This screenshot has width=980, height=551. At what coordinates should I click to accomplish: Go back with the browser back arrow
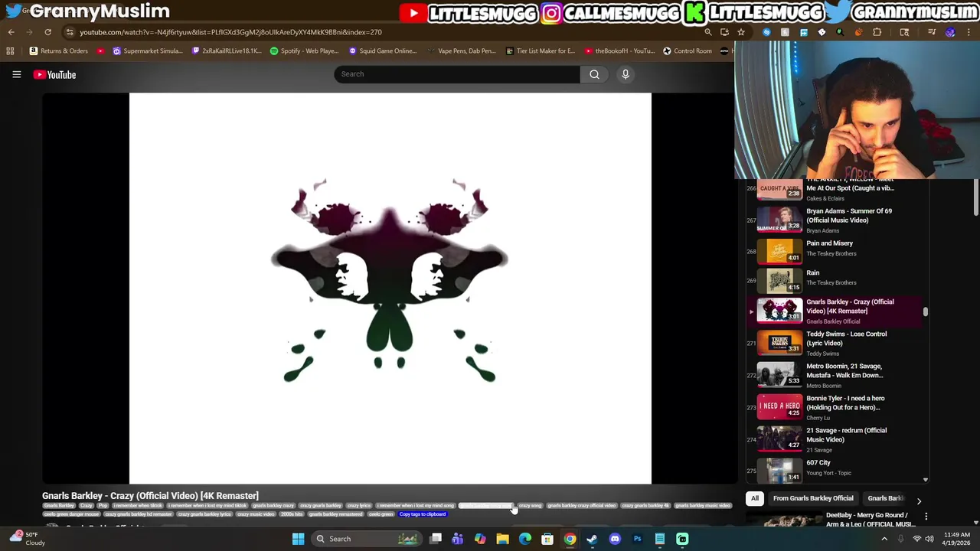11,32
